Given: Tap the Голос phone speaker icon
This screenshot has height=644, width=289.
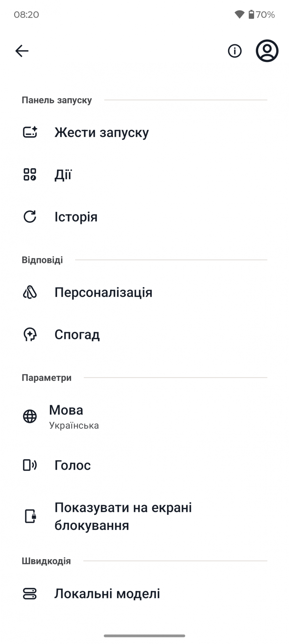Looking at the screenshot, I should click(x=30, y=465).
